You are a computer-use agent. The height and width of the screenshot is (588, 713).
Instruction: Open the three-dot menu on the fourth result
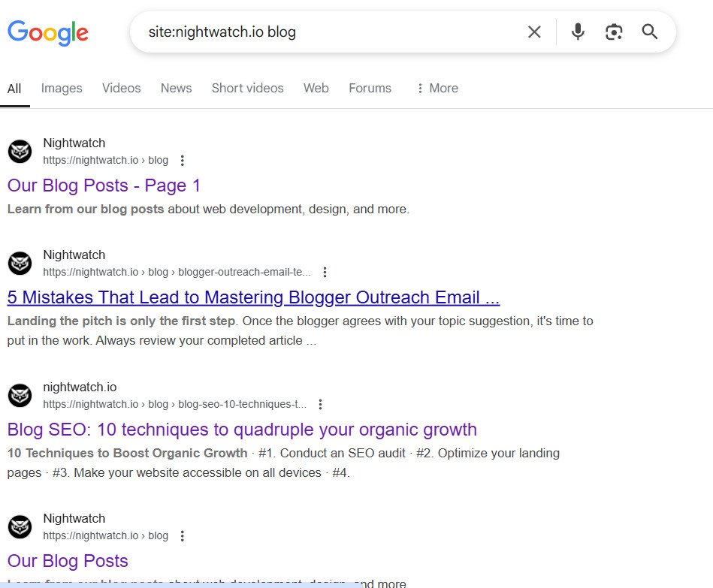coord(182,535)
